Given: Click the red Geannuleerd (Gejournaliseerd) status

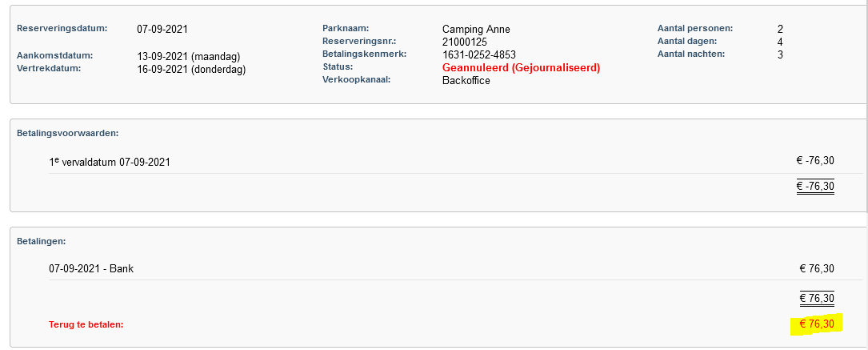Looking at the screenshot, I should point(521,67).
